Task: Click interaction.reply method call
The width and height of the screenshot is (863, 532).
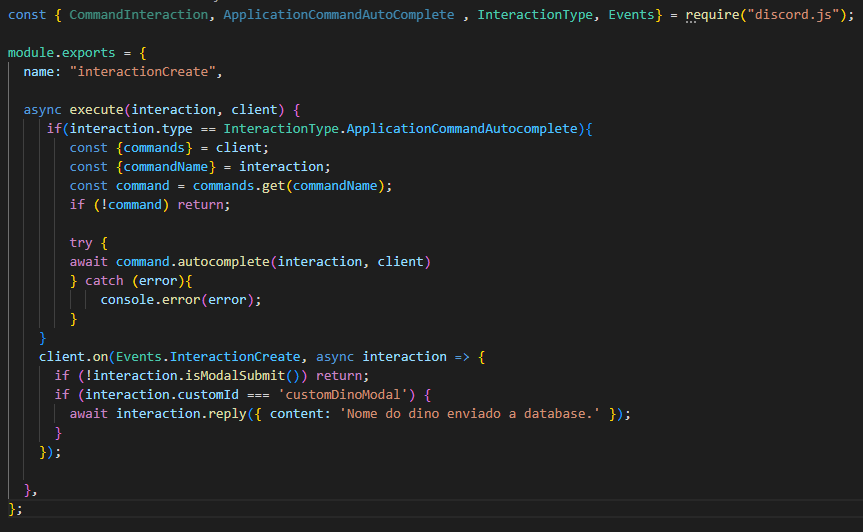Action: pos(181,414)
